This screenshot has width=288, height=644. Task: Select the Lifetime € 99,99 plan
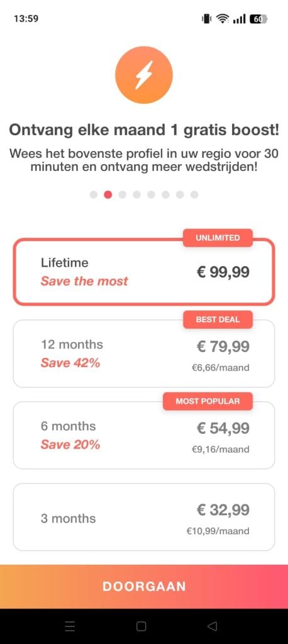click(144, 272)
